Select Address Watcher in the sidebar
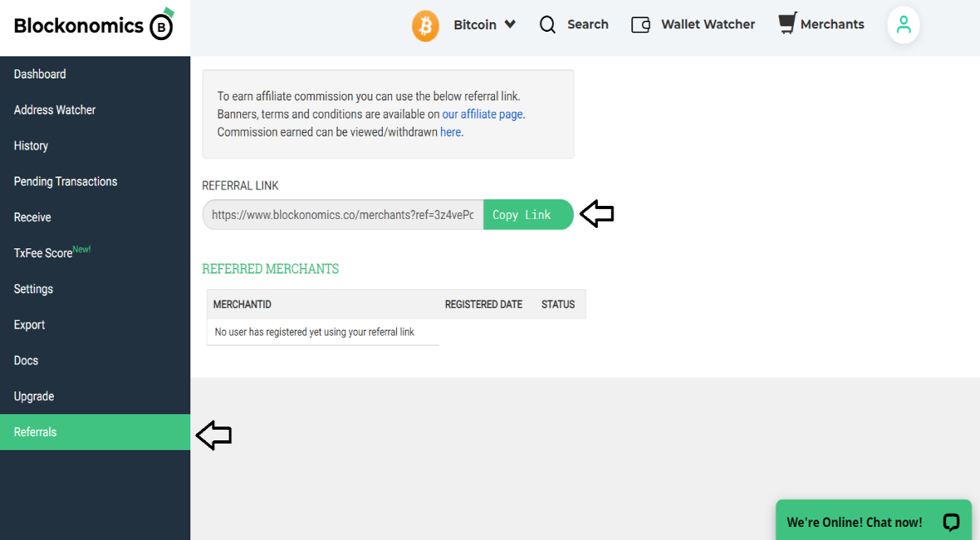 [x=95, y=110]
